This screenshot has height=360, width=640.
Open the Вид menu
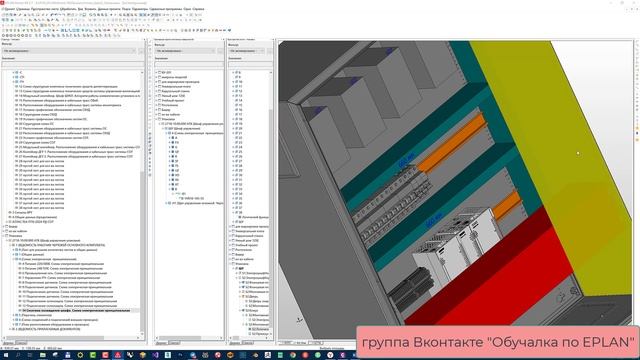point(80,9)
